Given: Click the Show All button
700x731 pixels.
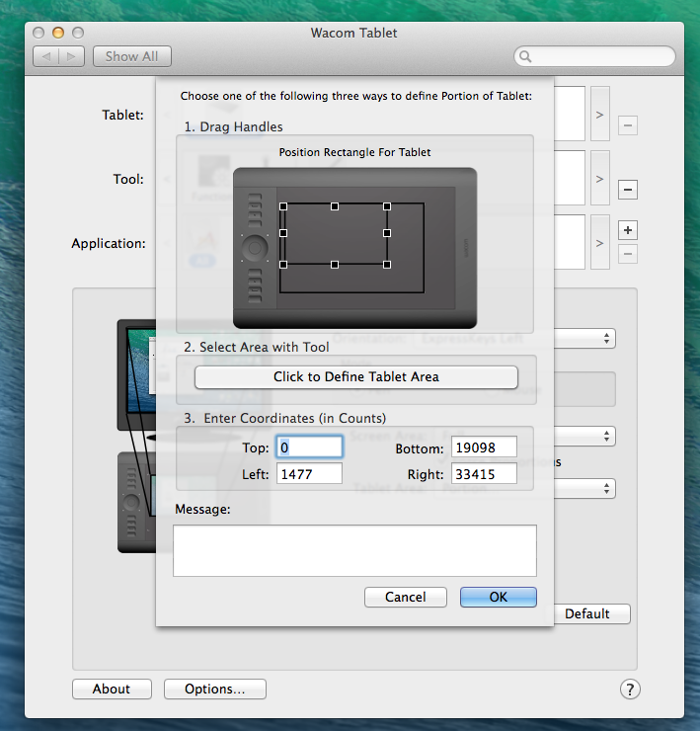Looking at the screenshot, I should [132, 56].
